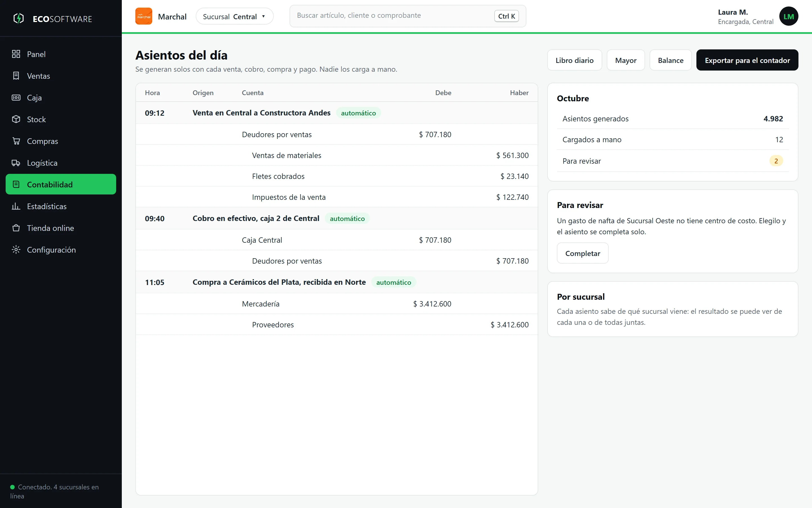Click the Stock box icon

point(16,119)
